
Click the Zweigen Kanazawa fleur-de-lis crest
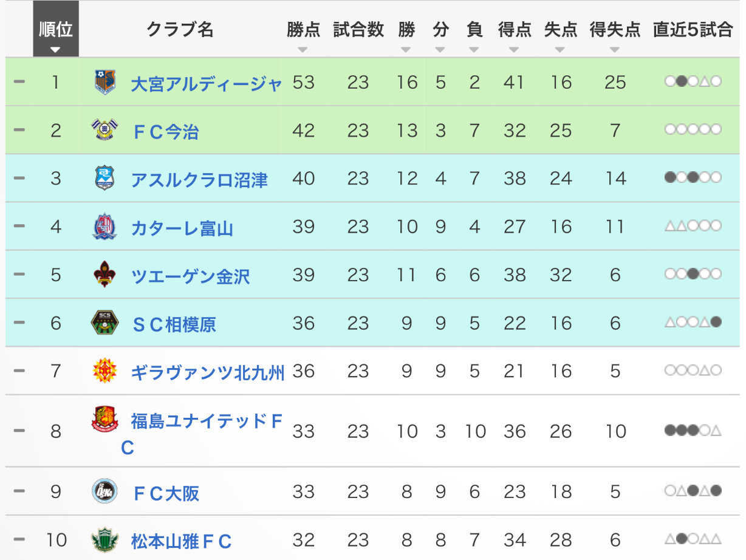(x=105, y=275)
